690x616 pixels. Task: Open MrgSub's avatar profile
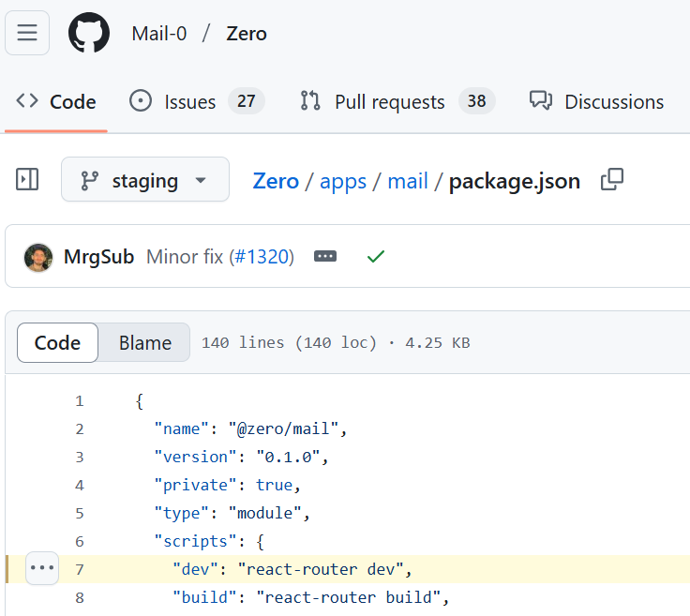[x=38, y=258]
